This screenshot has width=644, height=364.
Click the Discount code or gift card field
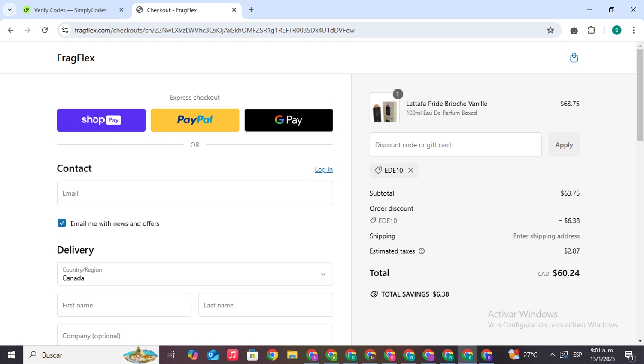tap(456, 145)
